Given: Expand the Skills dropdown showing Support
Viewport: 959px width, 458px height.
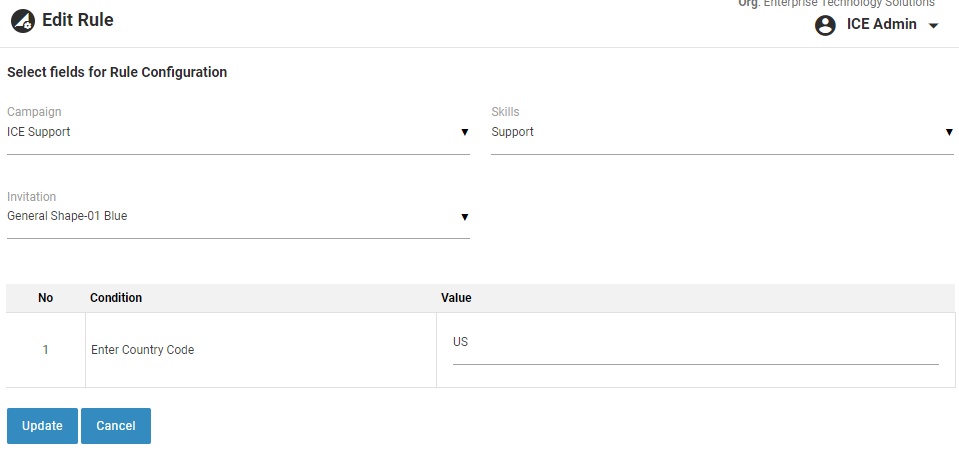Looking at the screenshot, I should 715,132.
